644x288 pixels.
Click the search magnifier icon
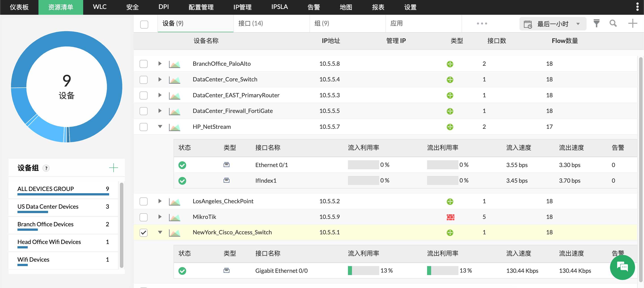[x=613, y=23]
